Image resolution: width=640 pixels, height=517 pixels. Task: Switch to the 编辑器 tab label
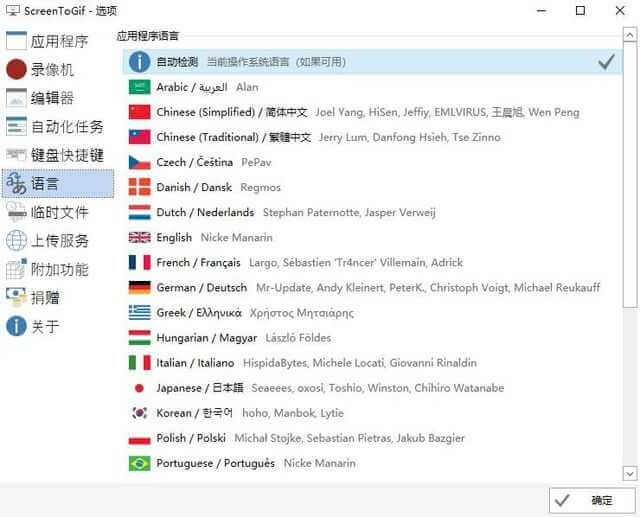53,98
